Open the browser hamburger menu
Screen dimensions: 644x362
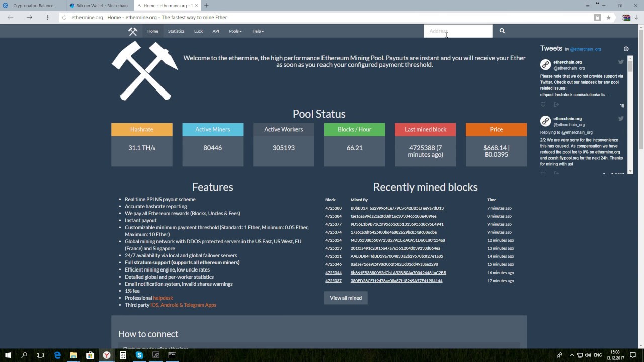(588, 5)
